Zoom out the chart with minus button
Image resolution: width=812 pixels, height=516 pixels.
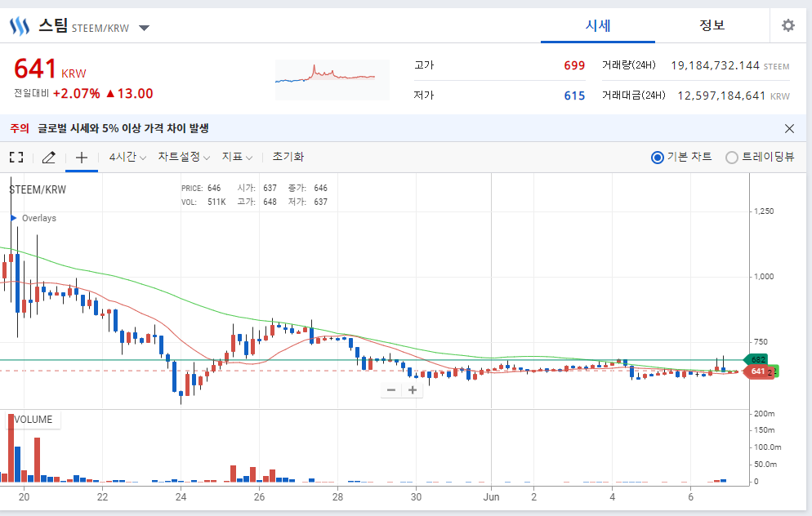(x=391, y=389)
